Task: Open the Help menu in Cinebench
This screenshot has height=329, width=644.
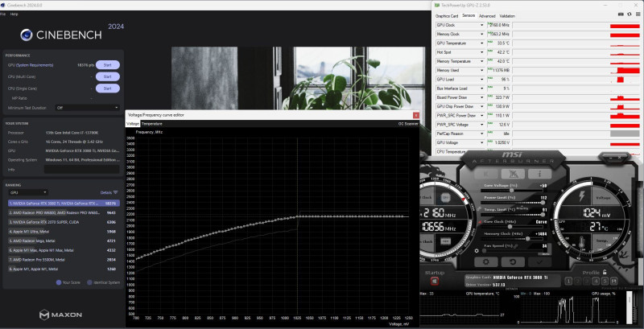Action: click(x=14, y=14)
